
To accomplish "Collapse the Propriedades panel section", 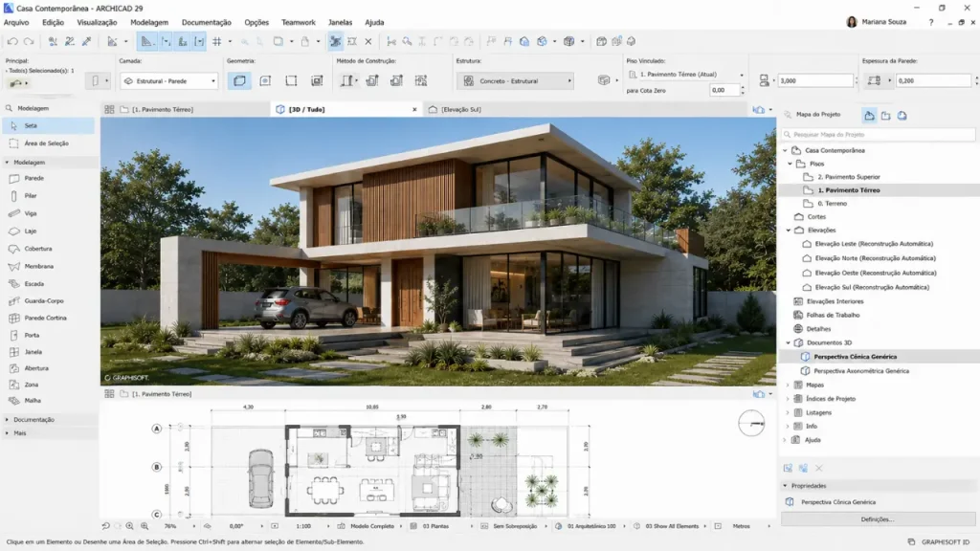I will pos(786,485).
